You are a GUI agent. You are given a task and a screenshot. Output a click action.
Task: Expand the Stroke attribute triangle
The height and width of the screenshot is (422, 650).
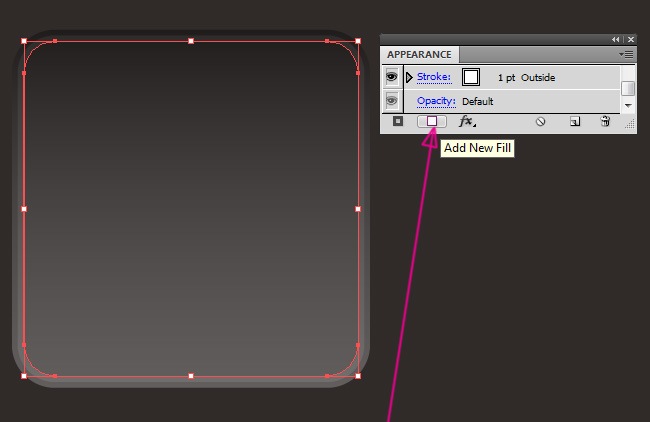tap(409, 77)
